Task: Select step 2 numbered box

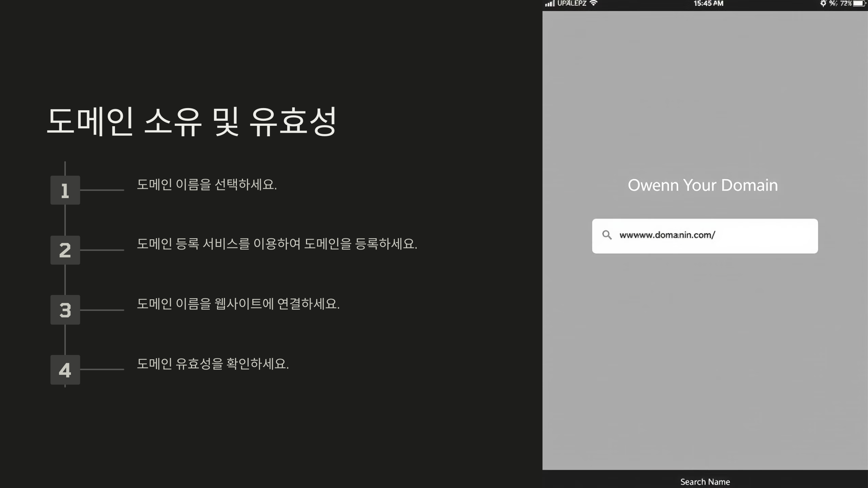Action: tap(65, 249)
